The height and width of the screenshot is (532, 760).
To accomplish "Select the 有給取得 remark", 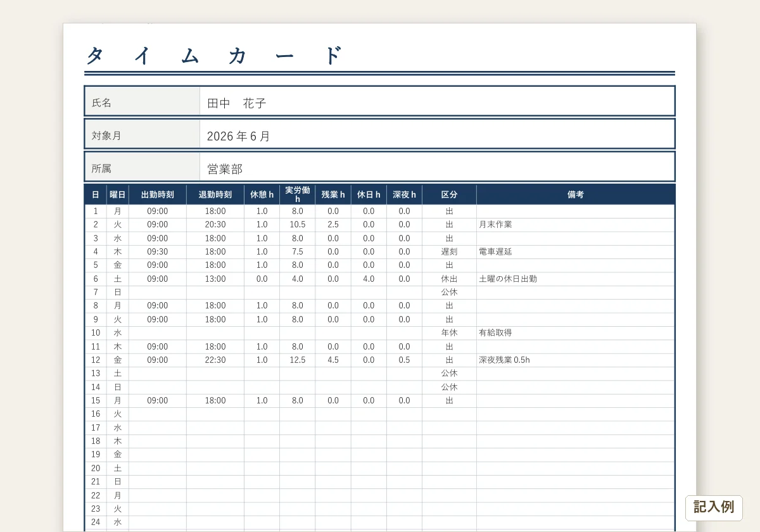I will pos(495,332).
